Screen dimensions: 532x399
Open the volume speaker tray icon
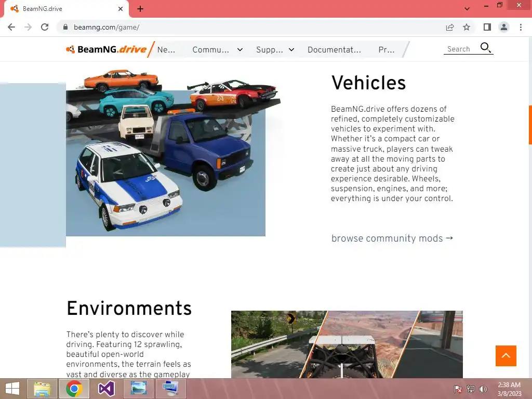pyautogui.click(x=483, y=389)
